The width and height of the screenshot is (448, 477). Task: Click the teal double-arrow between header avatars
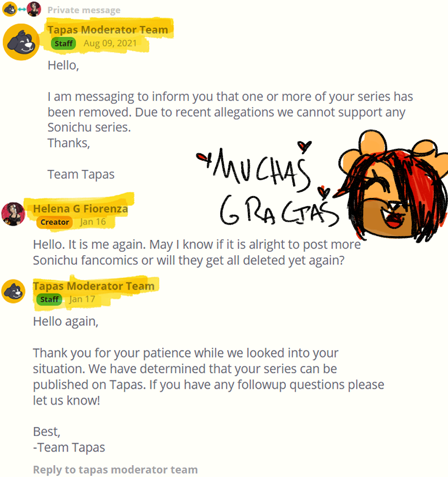click(22, 10)
